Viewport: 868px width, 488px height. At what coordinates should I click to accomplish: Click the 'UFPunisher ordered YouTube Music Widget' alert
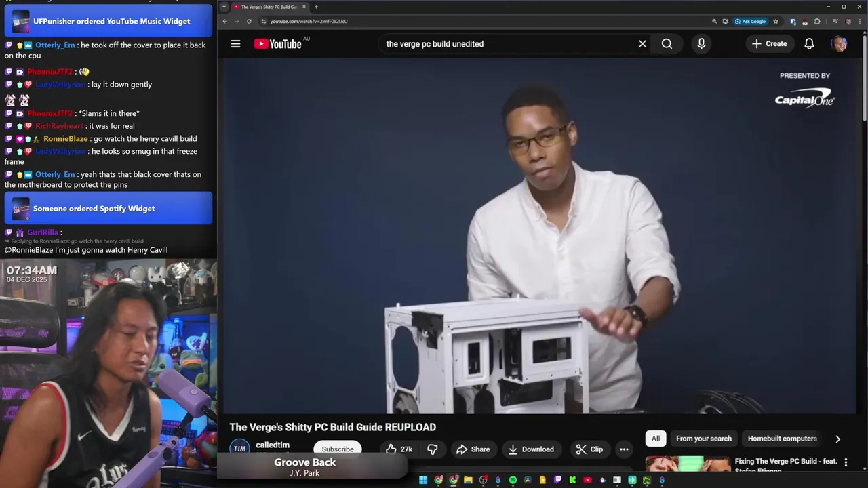(x=108, y=21)
